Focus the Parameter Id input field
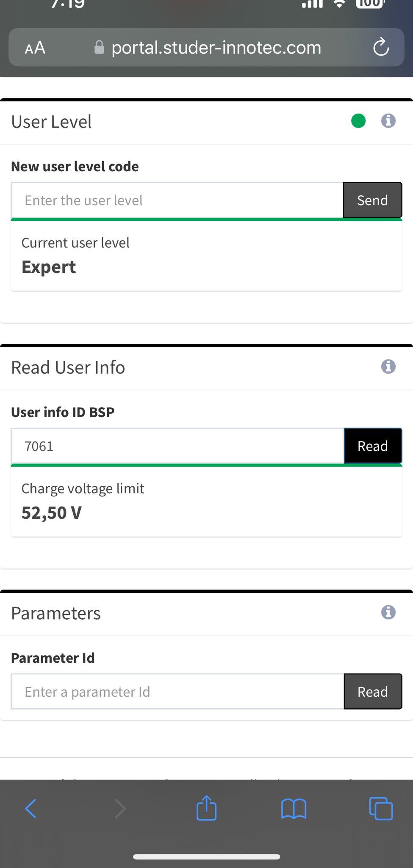The width and height of the screenshot is (413, 868). [x=177, y=692]
